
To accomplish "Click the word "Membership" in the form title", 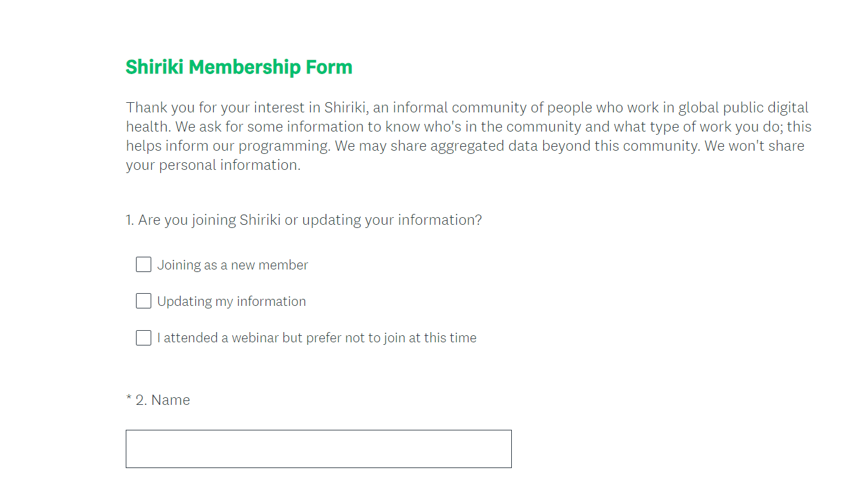I will point(245,67).
